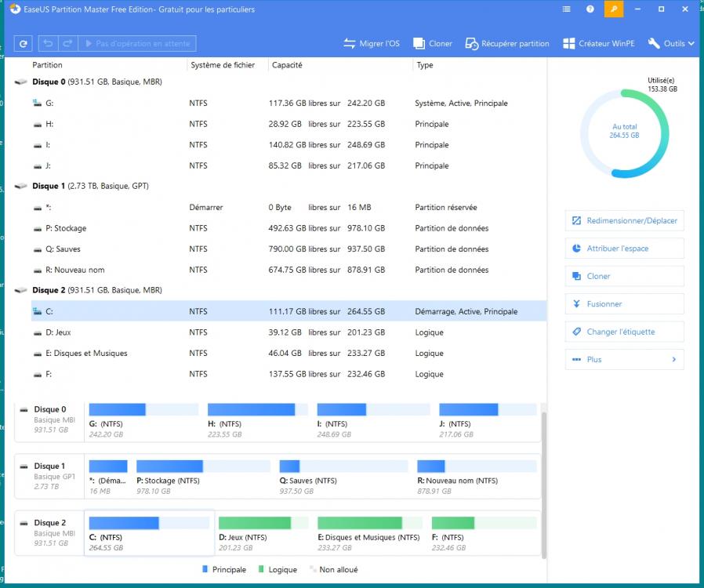Click Attribuer l'espace in side panel
704x588 pixels.
pos(624,249)
